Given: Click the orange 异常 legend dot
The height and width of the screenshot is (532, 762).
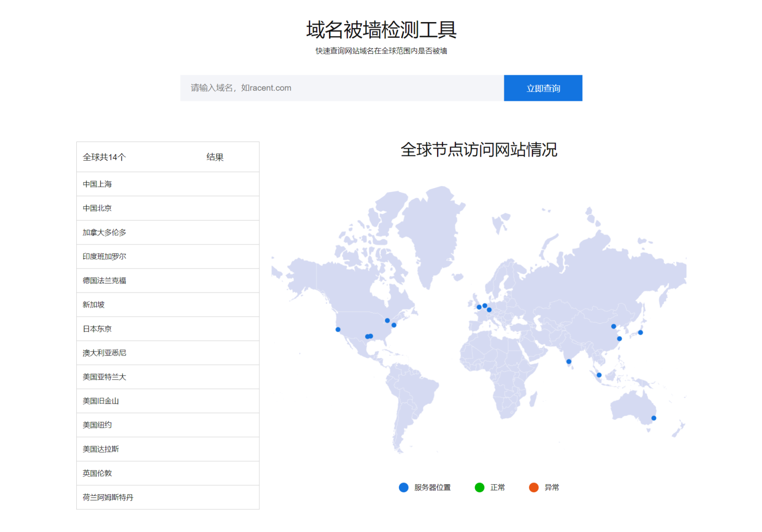Looking at the screenshot, I should (534, 487).
